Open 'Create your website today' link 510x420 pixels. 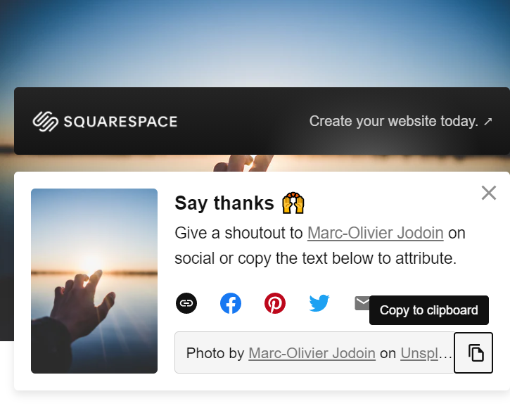(400, 121)
